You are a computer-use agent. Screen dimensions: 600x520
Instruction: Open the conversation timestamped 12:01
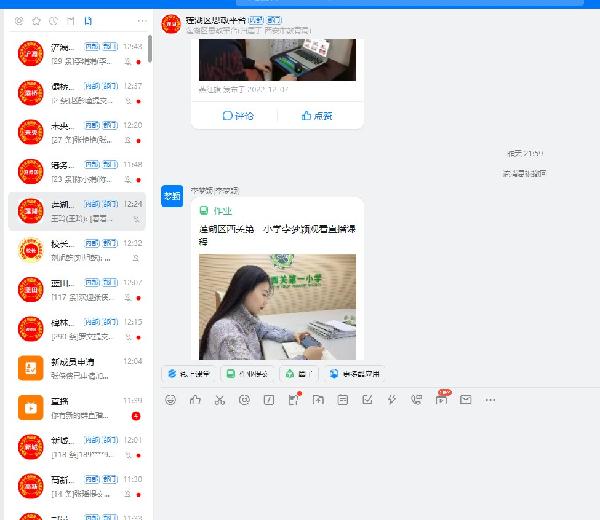point(77,447)
